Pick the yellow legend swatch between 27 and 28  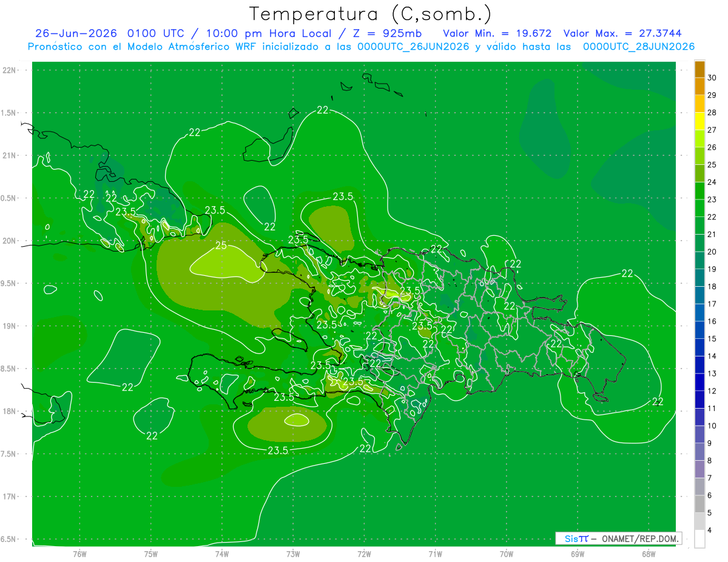[699, 121]
